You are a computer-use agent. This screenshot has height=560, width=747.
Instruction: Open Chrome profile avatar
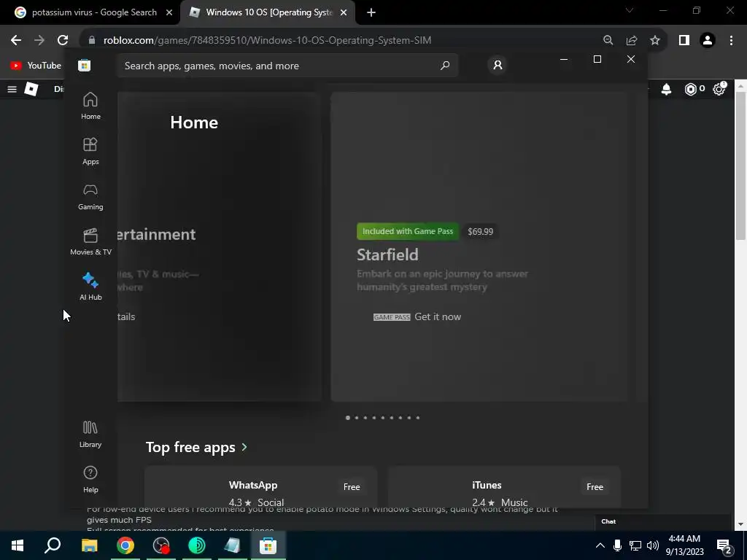tap(708, 40)
